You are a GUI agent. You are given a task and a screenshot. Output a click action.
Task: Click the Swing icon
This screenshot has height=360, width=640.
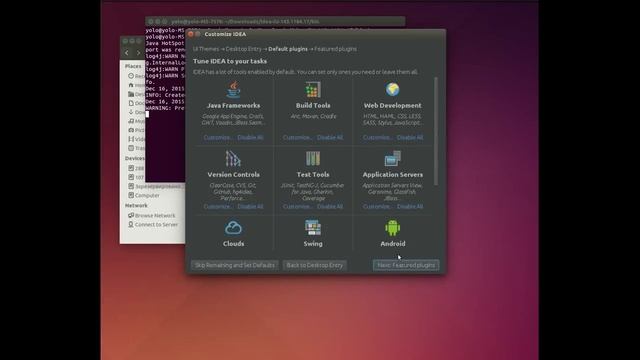pyautogui.click(x=313, y=228)
